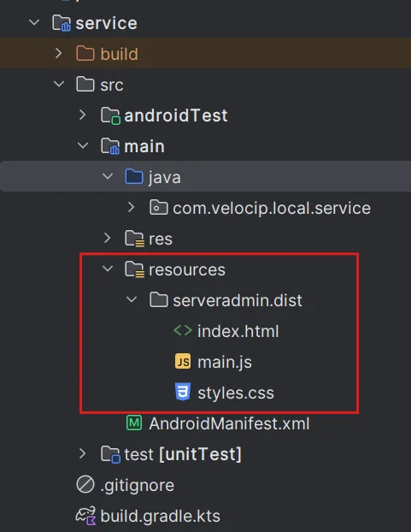Select the res folder label

tap(161, 239)
